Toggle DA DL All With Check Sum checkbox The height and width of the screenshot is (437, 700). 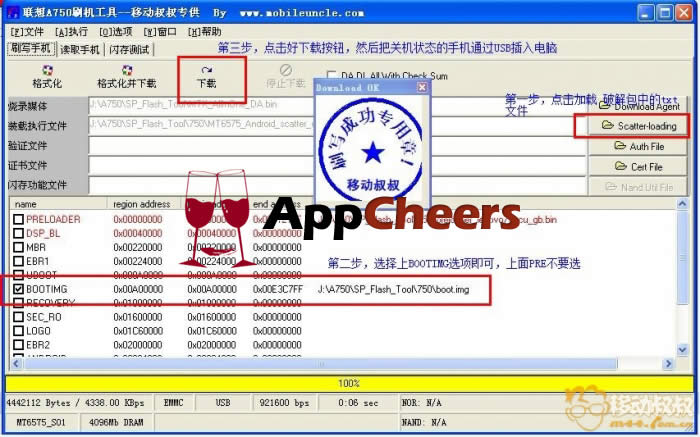[332, 75]
